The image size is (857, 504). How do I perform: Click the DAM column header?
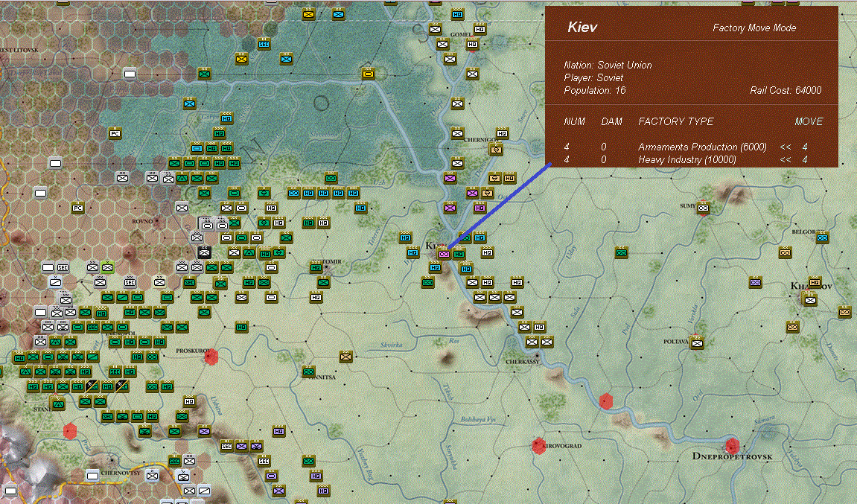pos(611,121)
